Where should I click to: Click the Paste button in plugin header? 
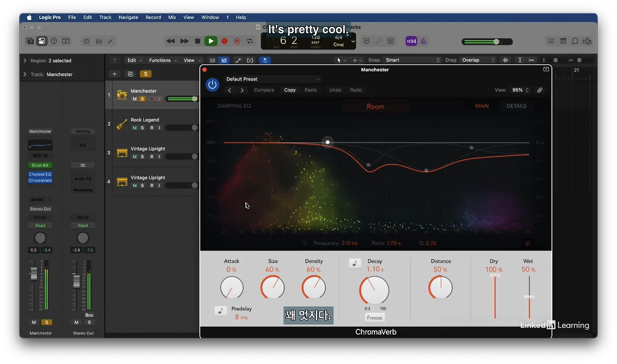(x=311, y=90)
